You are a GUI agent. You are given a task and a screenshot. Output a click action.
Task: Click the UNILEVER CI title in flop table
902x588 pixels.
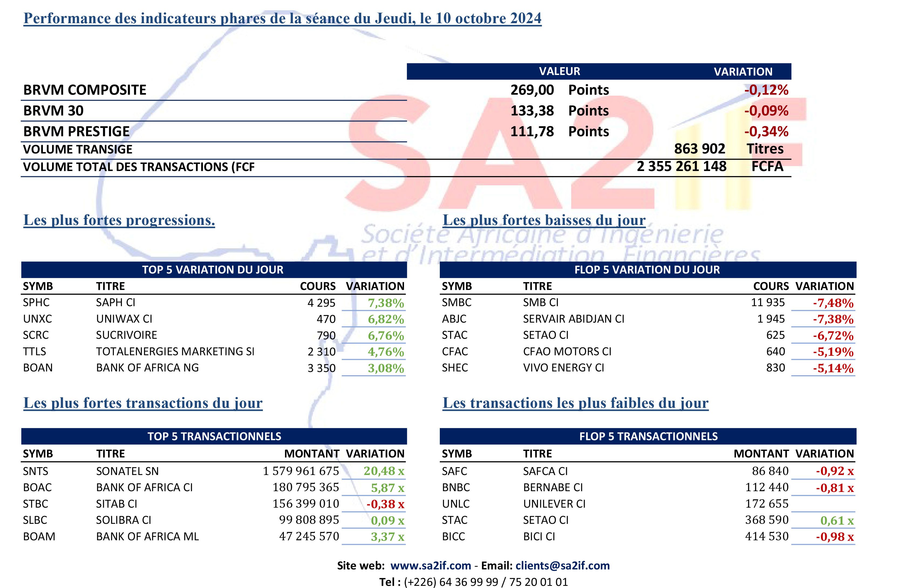554,504
